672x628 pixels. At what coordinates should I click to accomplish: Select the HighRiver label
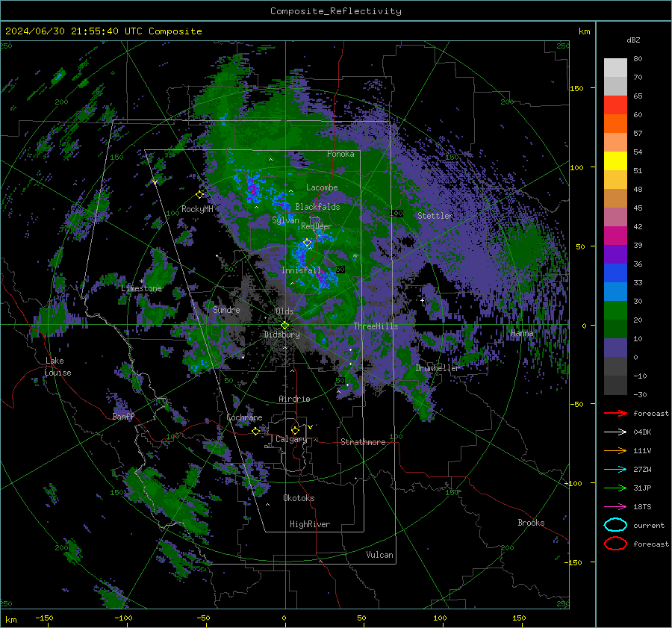310,524
